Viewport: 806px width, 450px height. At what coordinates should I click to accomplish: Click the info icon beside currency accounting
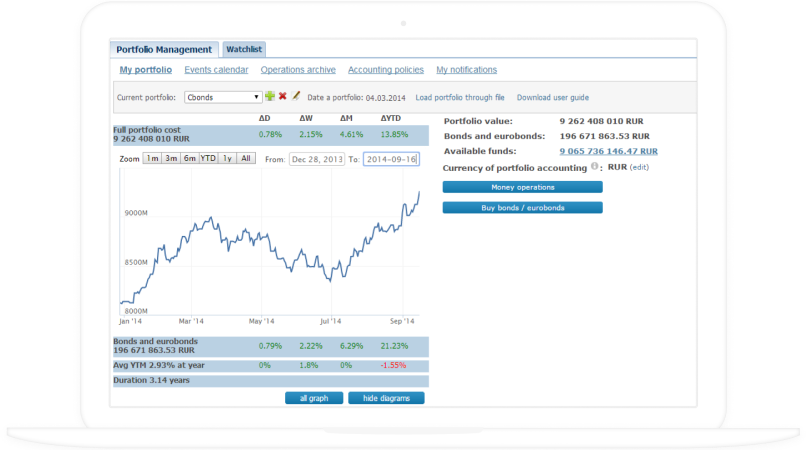[595, 167]
